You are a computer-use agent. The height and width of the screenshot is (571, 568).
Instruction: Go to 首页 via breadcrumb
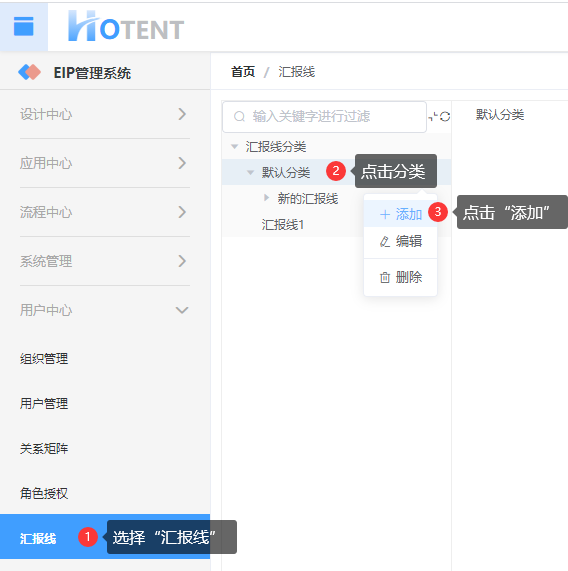point(243,72)
